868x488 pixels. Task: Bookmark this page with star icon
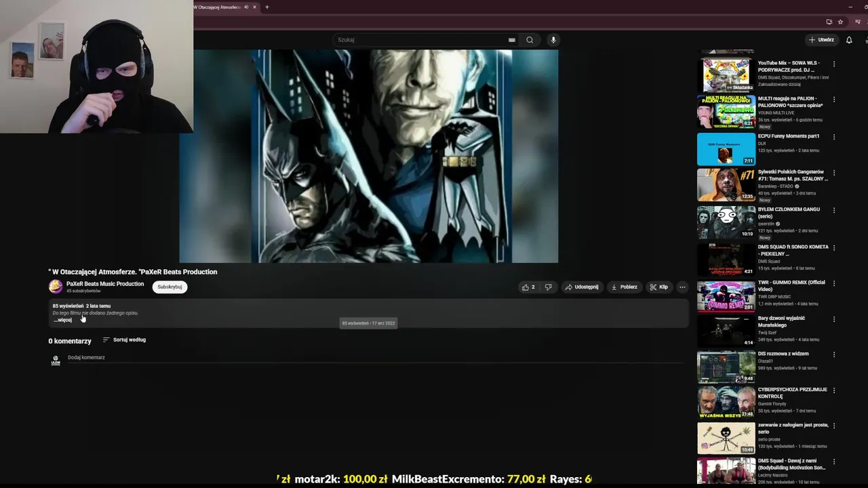coord(840,22)
